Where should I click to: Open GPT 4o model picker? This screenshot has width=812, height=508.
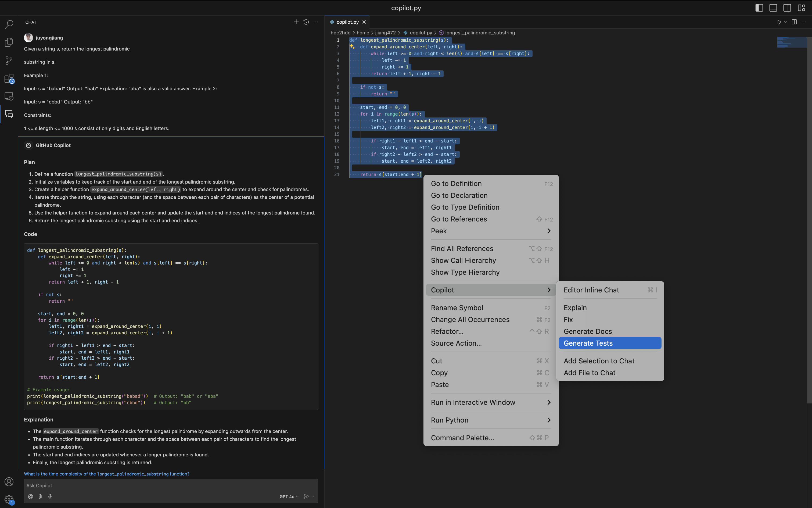click(x=289, y=497)
